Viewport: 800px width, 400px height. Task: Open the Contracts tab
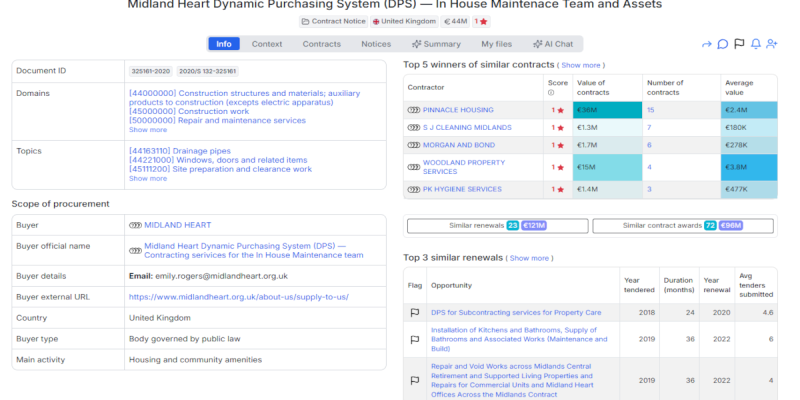click(x=321, y=44)
